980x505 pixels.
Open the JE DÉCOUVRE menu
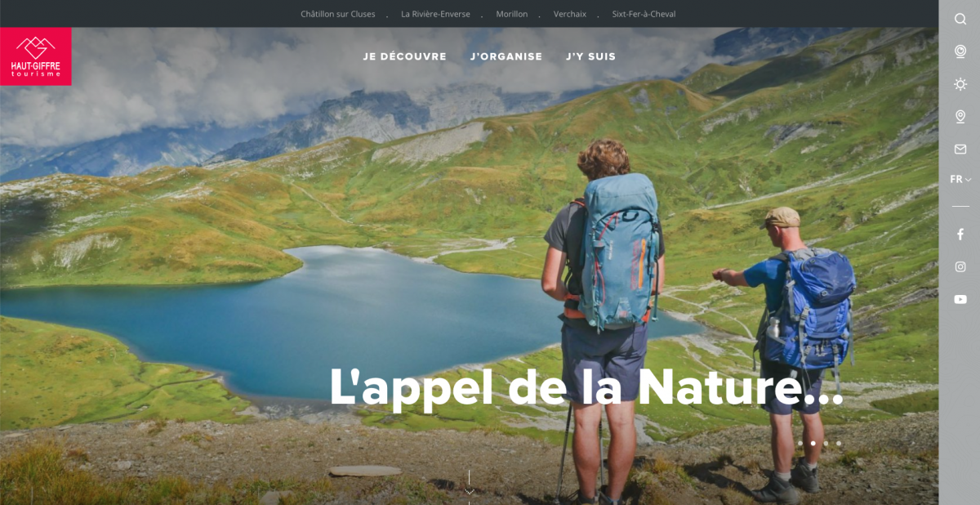[405, 56]
